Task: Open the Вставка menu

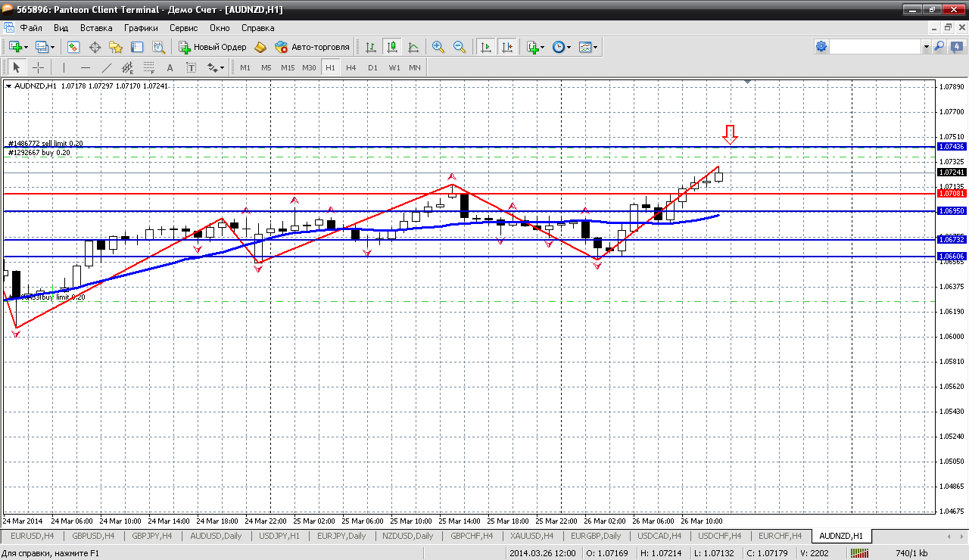Action: tap(96, 28)
